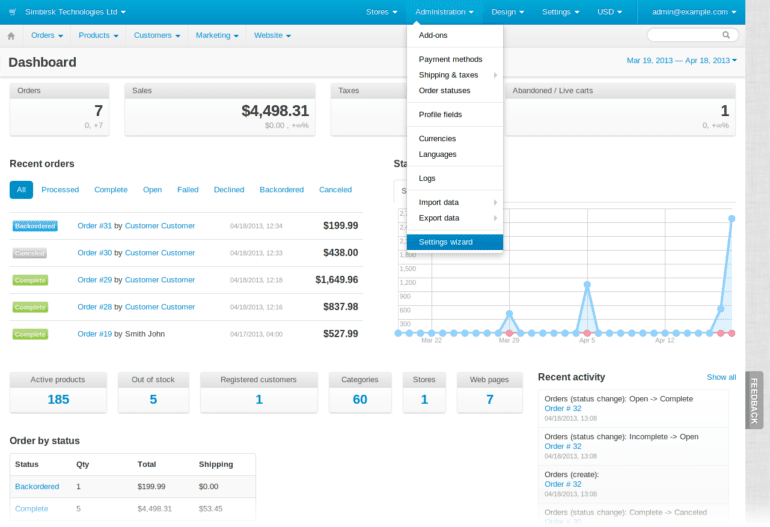Viewport: 770px width, 527px height.
Task: Filter recent orders by Open
Action: pyautogui.click(x=152, y=190)
